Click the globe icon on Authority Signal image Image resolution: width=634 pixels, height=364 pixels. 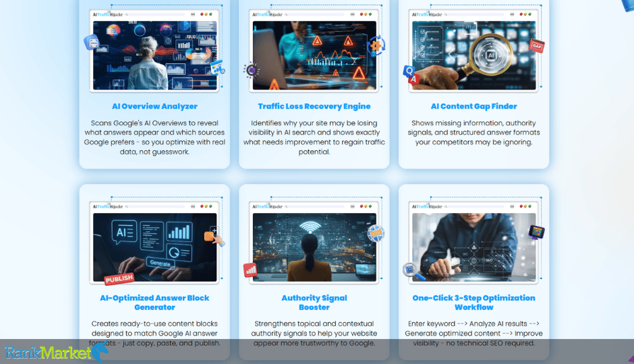coord(376,233)
